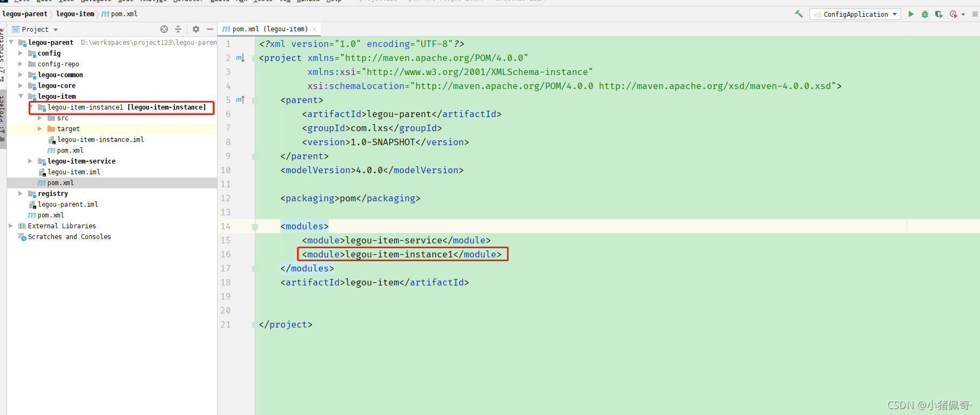Place cursor on module legou-item-service line
Screen dimensions: 980x415
(x=396, y=240)
